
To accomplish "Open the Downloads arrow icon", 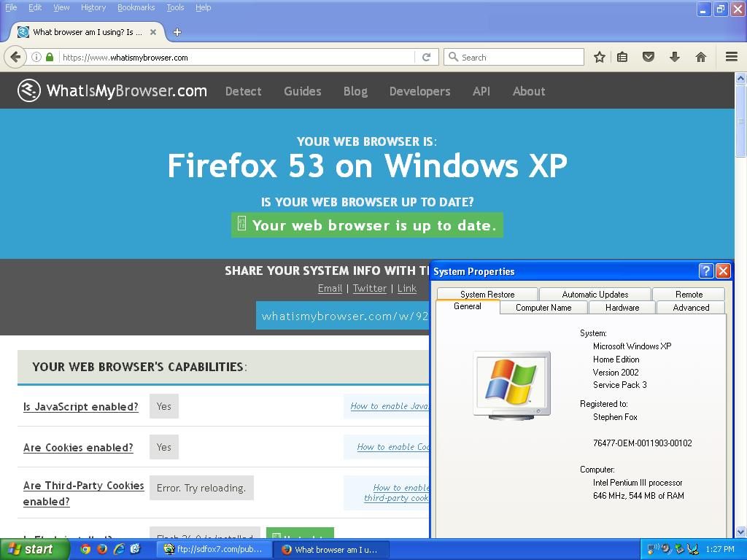I will pos(675,57).
